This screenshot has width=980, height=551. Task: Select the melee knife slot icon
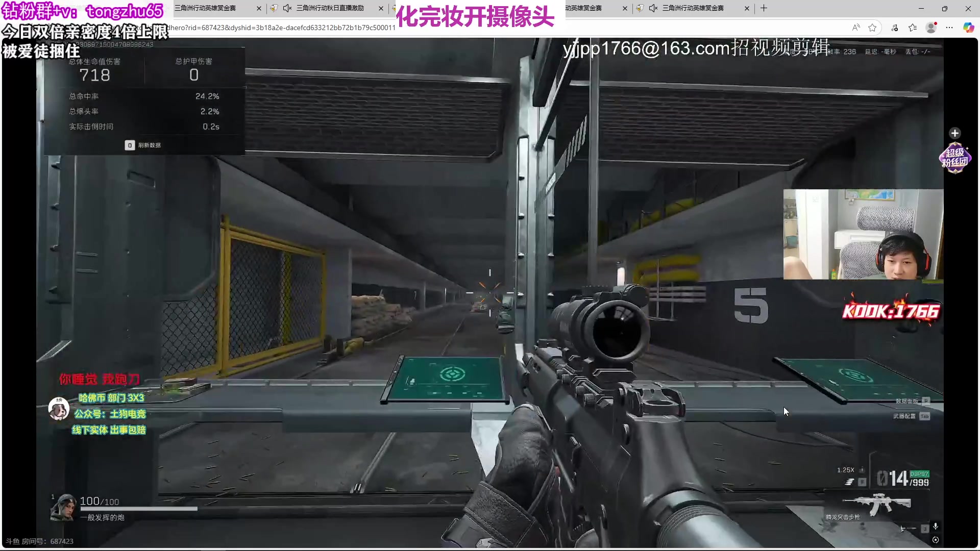[908, 529]
